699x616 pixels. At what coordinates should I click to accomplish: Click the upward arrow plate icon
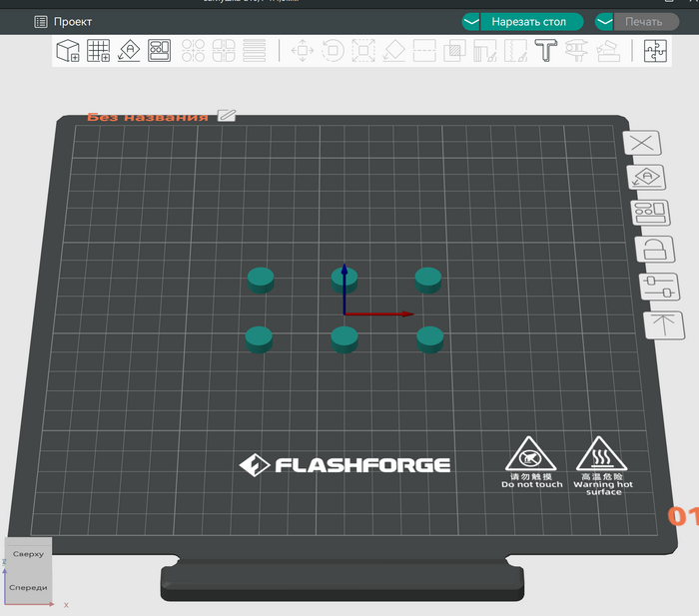662,323
